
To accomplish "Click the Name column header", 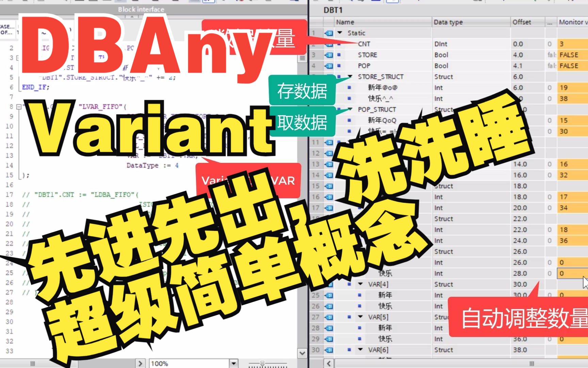I will click(383, 22).
